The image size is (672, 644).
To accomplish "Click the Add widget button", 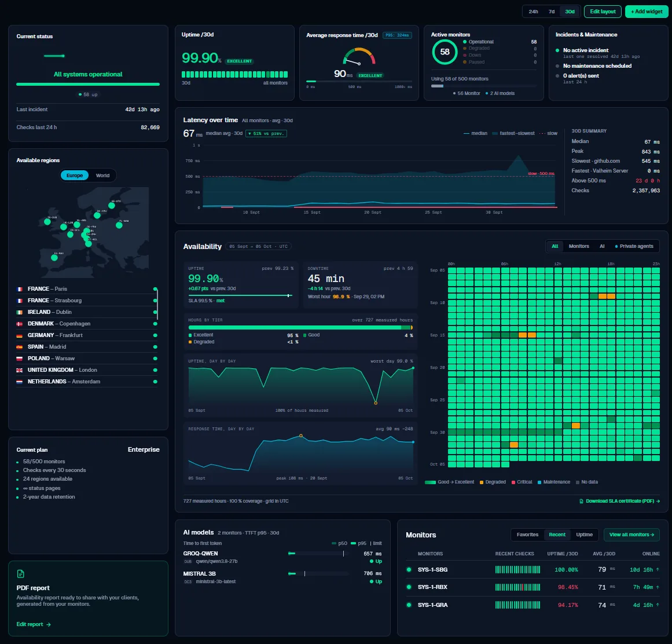I will coord(647,12).
